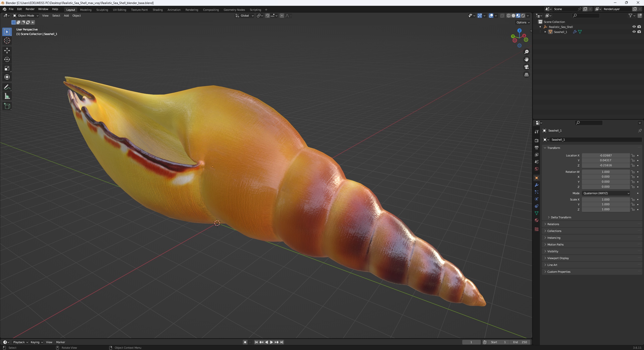This screenshot has height=350, width=644.
Task: Switch to Solid viewport shading
Action: click(x=513, y=16)
